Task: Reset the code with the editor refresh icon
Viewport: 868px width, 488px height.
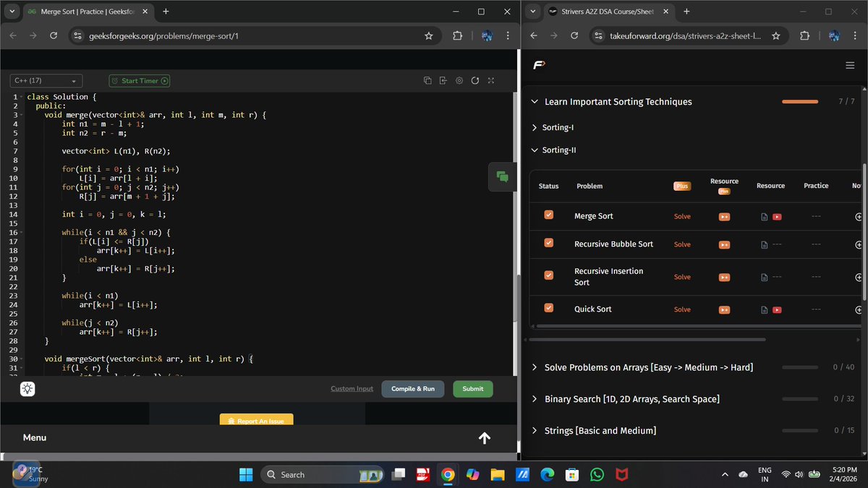Action: pos(475,80)
